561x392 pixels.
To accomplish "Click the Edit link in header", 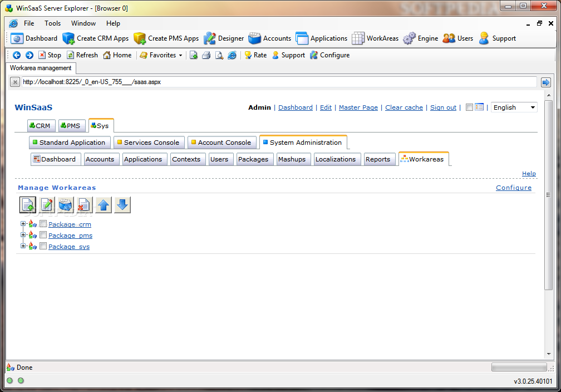I will (326, 107).
